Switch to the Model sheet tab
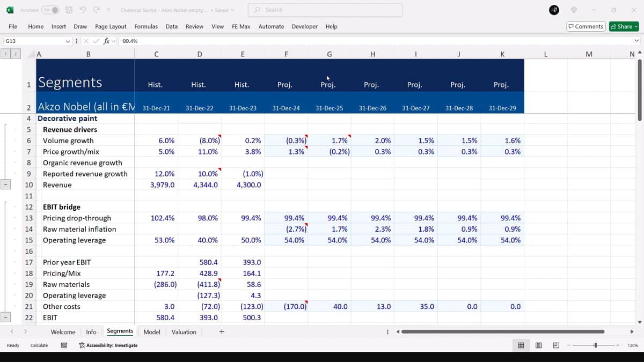Image resolution: width=644 pixels, height=362 pixels. tap(152, 332)
